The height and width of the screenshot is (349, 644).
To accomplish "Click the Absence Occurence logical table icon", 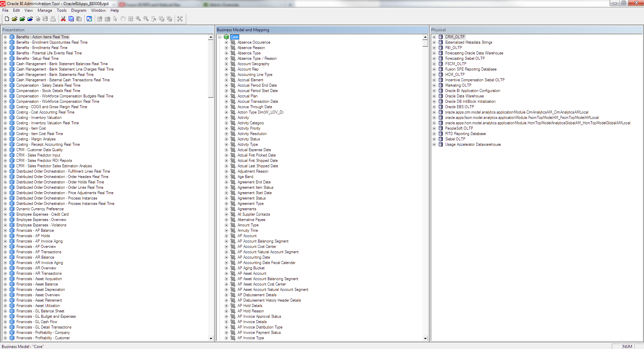I will pos(233,42).
